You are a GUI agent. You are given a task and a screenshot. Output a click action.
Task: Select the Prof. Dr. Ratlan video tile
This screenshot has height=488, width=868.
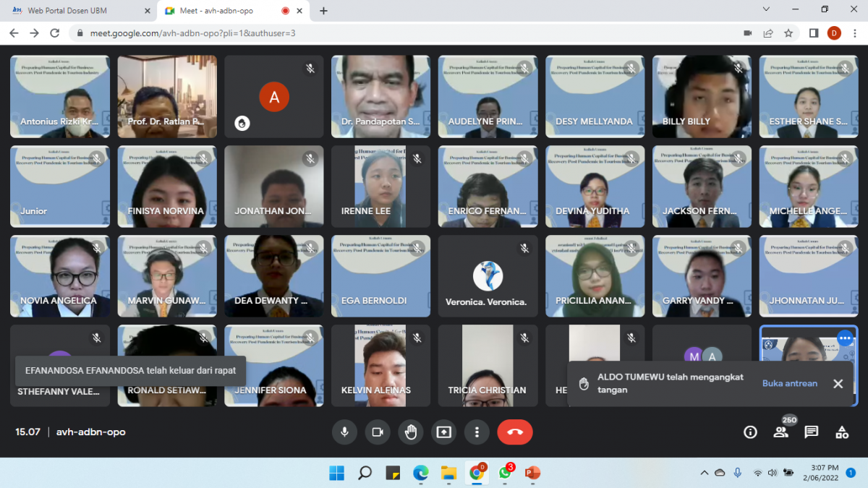(x=167, y=97)
